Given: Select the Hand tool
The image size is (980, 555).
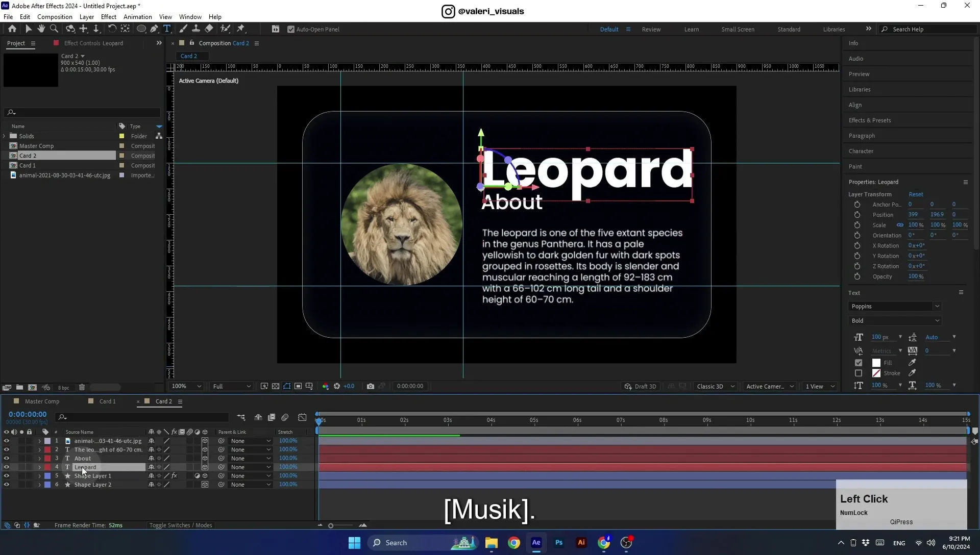Looking at the screenshot, I should click(x=41, y=29).
